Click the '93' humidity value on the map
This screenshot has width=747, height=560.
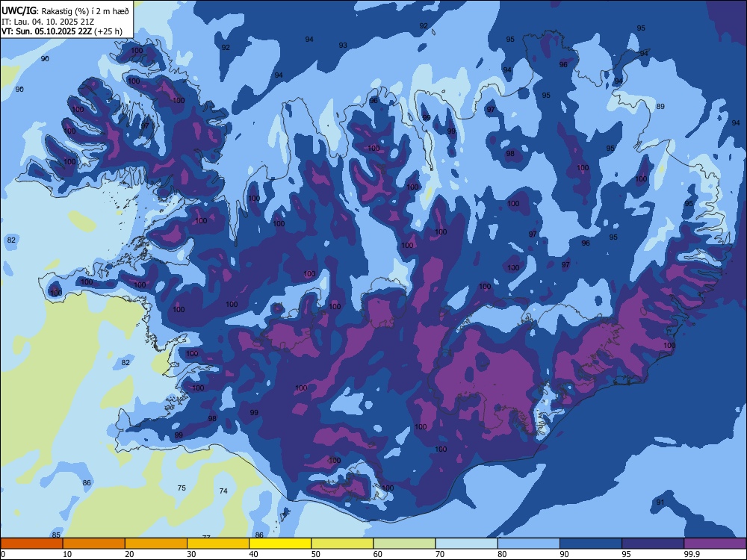coord(343,46)
